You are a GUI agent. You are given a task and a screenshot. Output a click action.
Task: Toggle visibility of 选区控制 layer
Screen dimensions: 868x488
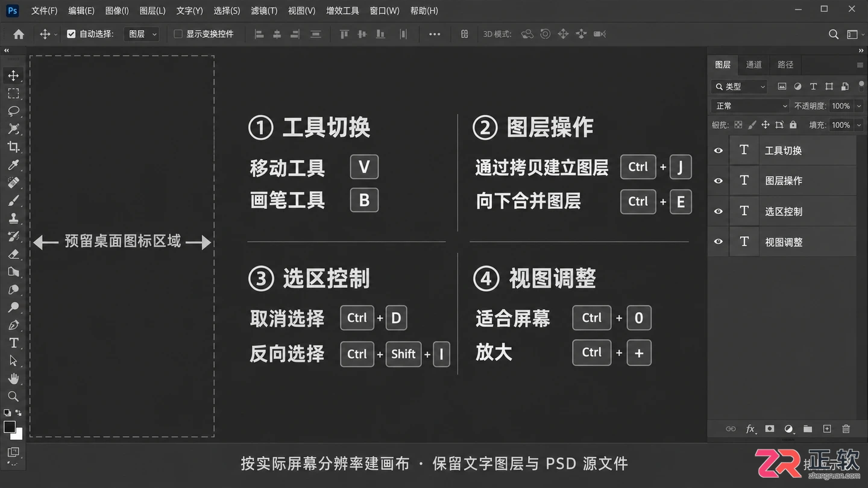719,211
